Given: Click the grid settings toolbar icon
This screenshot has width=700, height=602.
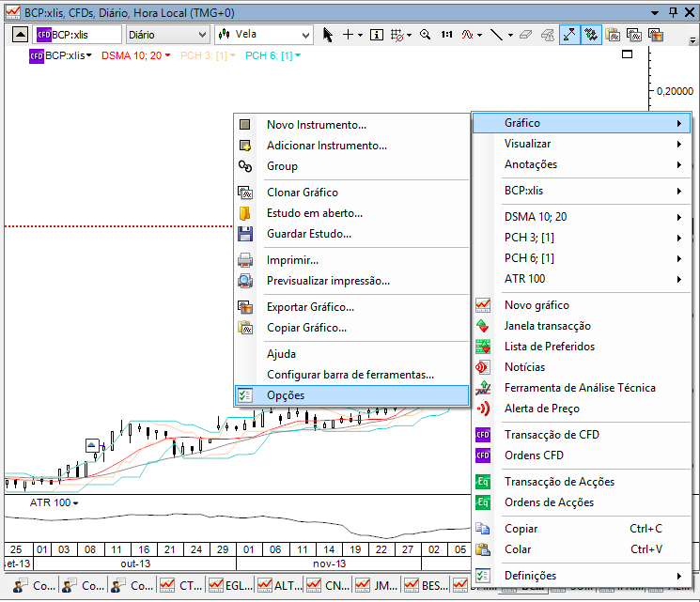Looking at the screenshot, I should point(397,35).
